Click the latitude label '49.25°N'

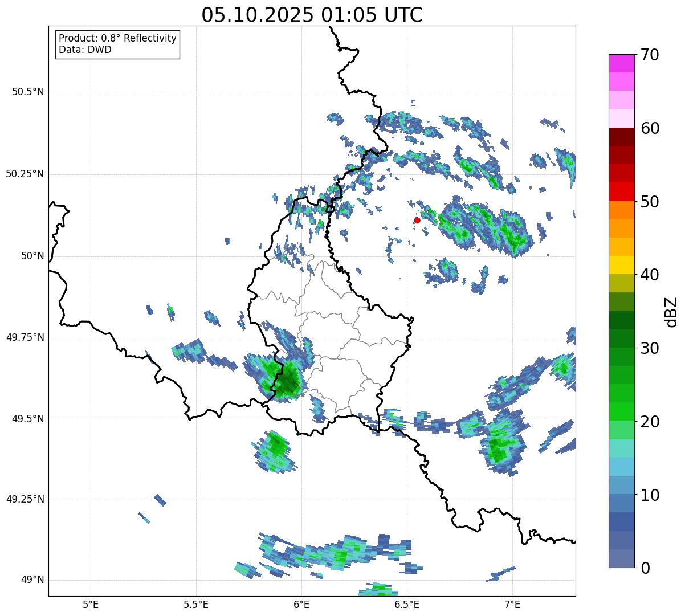tap(25, 499)
